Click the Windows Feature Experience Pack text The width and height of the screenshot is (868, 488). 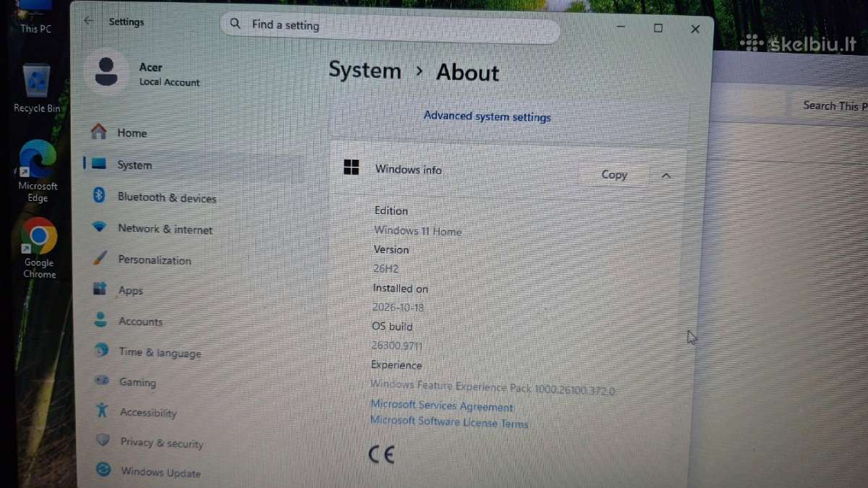[493, 388]
